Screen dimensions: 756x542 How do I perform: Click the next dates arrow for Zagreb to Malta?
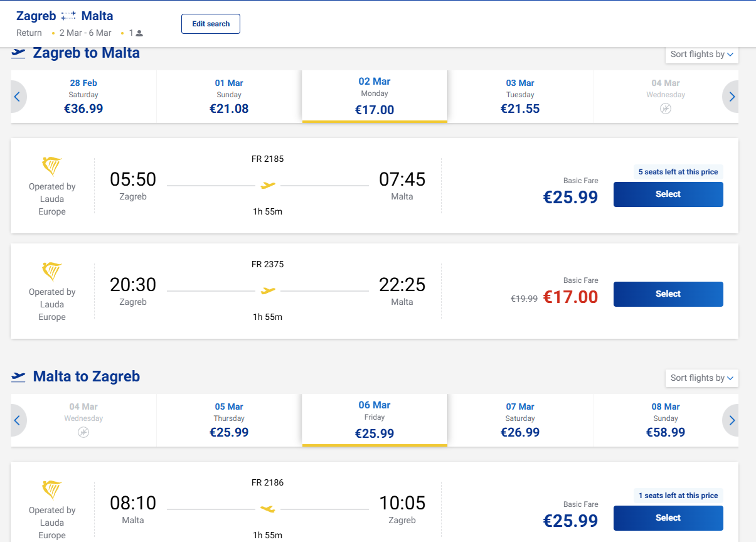tap(732, 97)
